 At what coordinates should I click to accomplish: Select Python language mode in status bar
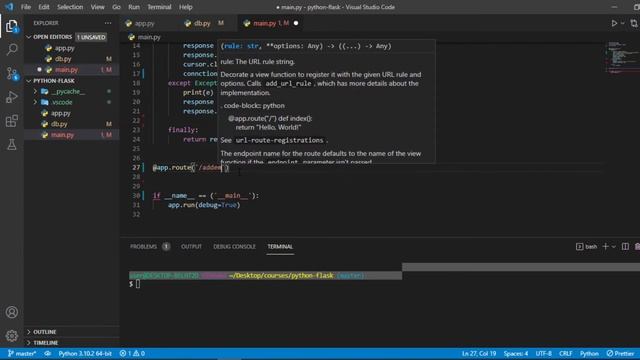tap(589, 353)
